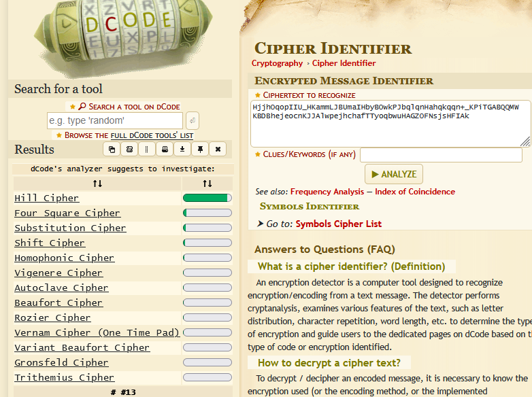This screenshot has width=532, height=397.
Task: Open the Index of Coincidence link
Action: pos(415,192)
